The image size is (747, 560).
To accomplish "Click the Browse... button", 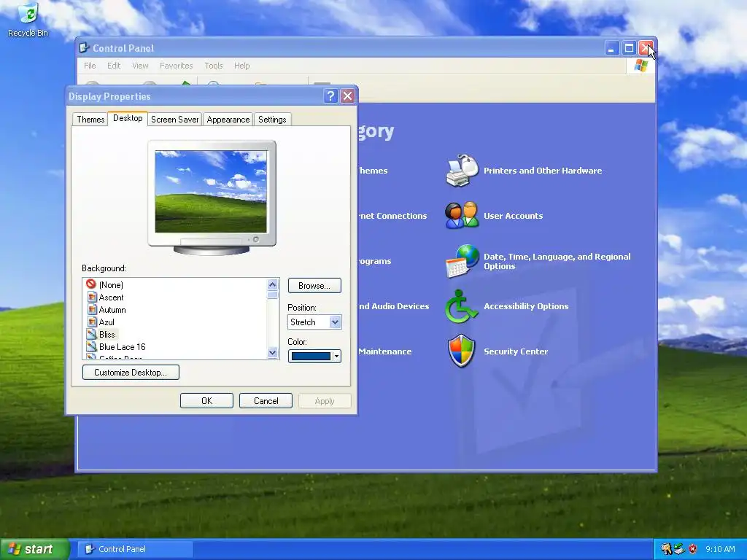I will click(x=314, y=285).
